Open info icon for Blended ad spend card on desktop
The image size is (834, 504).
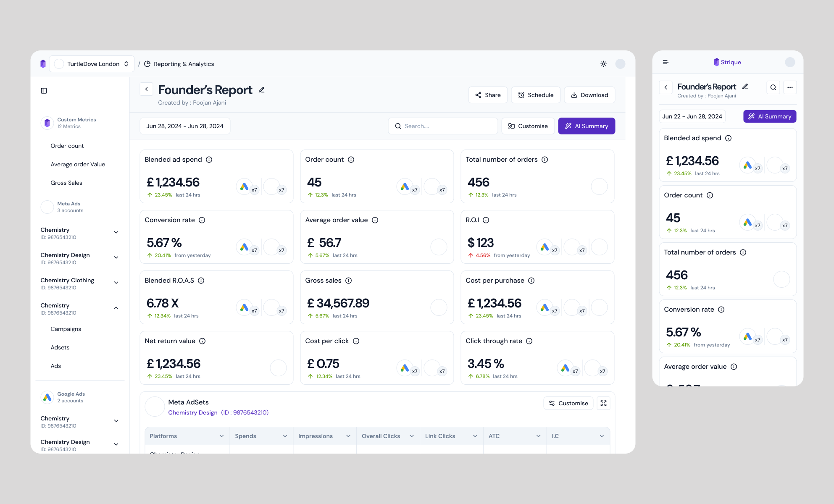[209, 160]
